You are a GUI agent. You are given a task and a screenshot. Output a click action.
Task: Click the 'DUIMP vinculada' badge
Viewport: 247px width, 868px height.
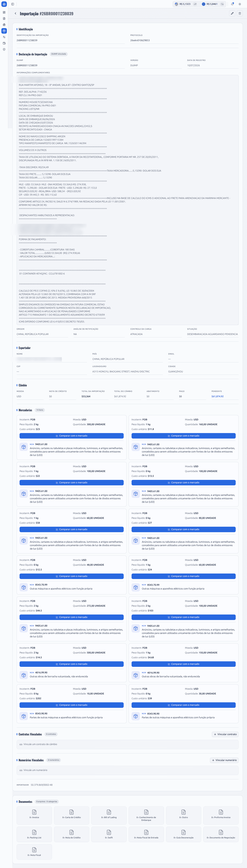tap(59, 54)
